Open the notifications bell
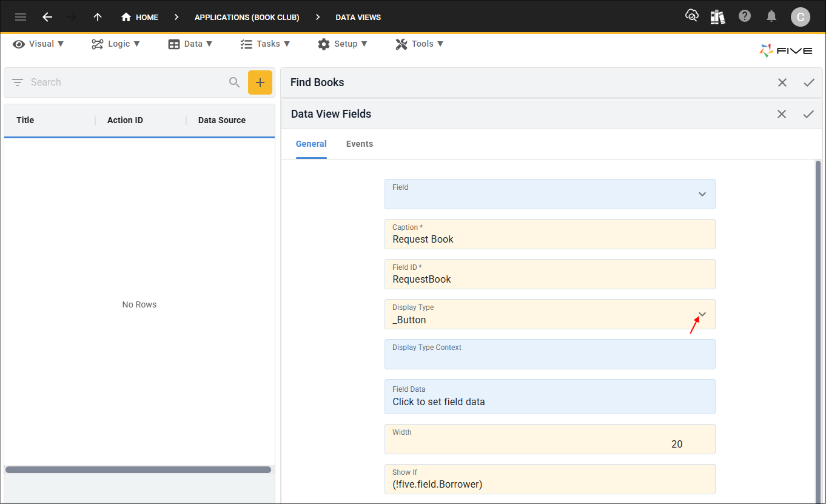Screen dimensions: 826x504 click(x=771, y=16)
